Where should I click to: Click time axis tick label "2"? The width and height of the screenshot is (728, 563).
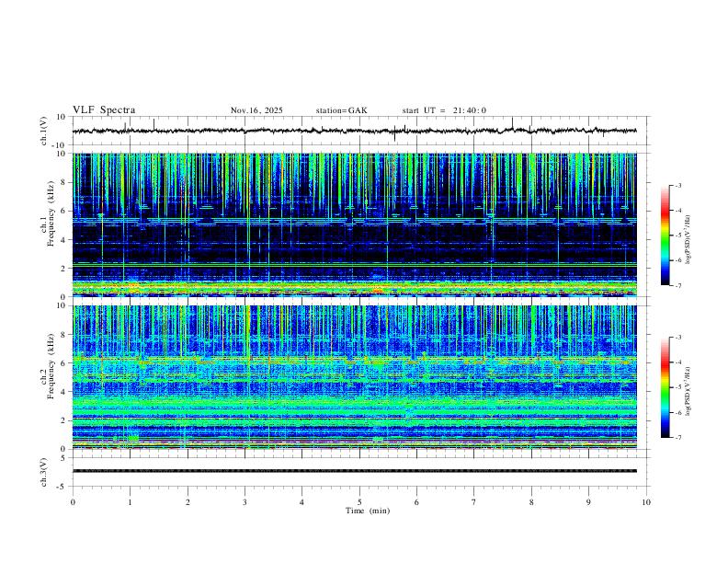click(x=188, y=502)
